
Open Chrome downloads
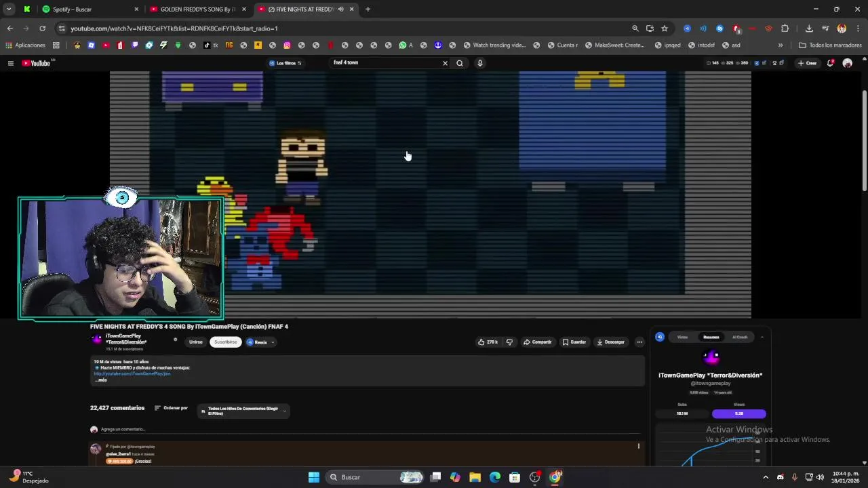[809, 28]
